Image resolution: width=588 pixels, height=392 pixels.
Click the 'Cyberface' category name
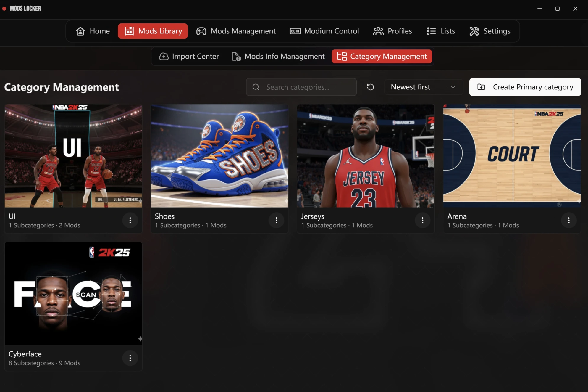click(25, 354)
